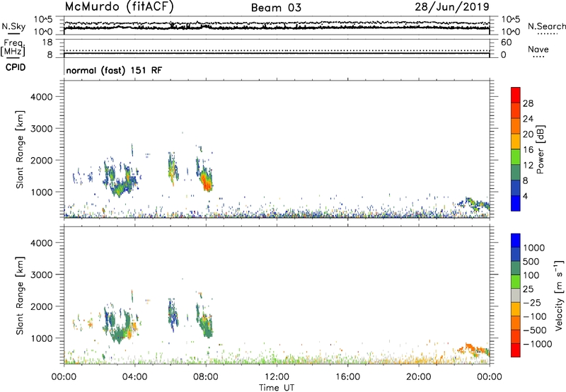Click the 1000 km tick in velocity panel

click(42, 338)
